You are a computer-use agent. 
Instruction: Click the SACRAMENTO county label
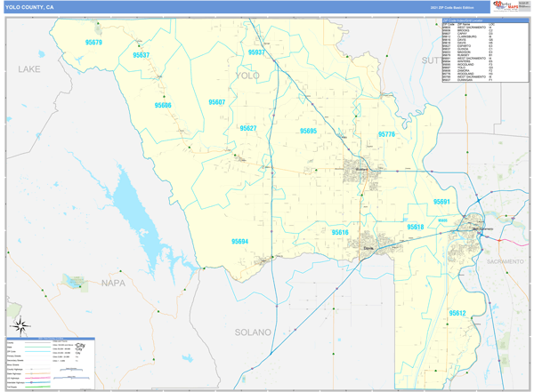506,261
